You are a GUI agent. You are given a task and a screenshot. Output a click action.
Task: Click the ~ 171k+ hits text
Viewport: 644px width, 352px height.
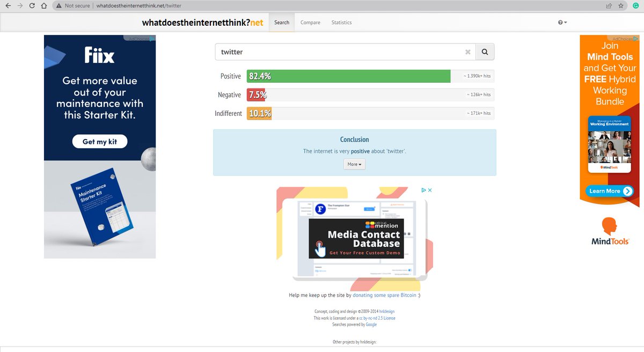479,113
